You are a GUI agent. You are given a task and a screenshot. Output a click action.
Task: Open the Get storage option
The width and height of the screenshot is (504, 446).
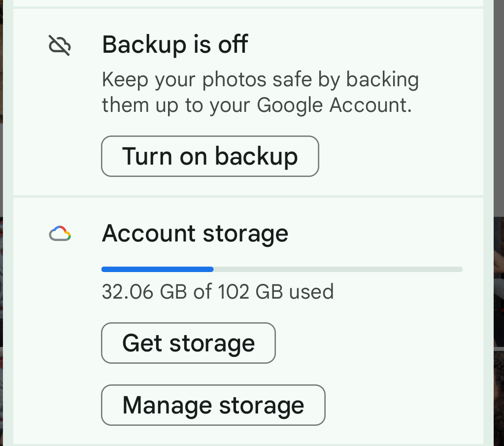[x=188, y=343]
